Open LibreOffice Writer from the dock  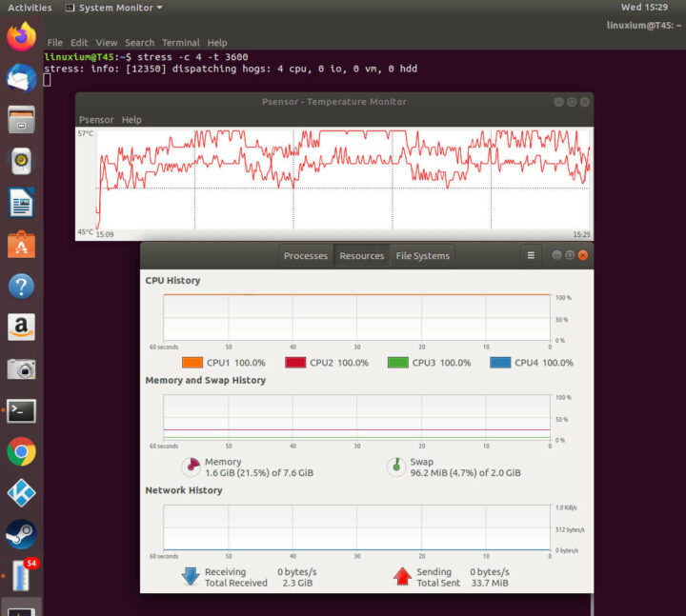click(21, 202)
